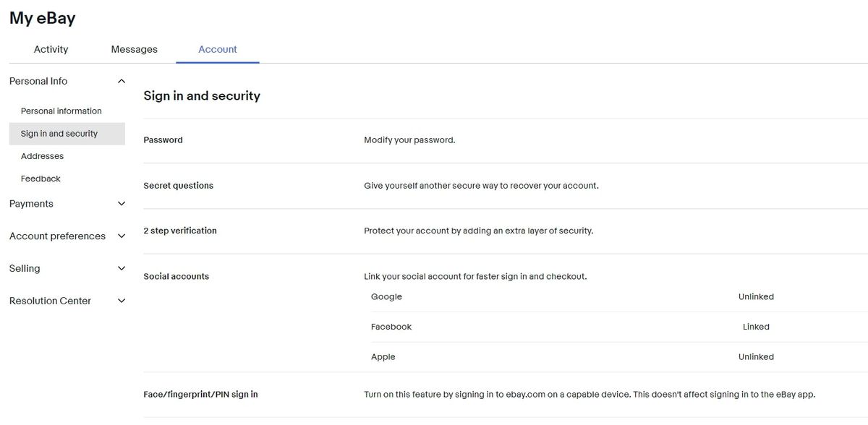Open Secret questions recovery settings
Viewport: 868px width, 425px height.
click(480, 185)
